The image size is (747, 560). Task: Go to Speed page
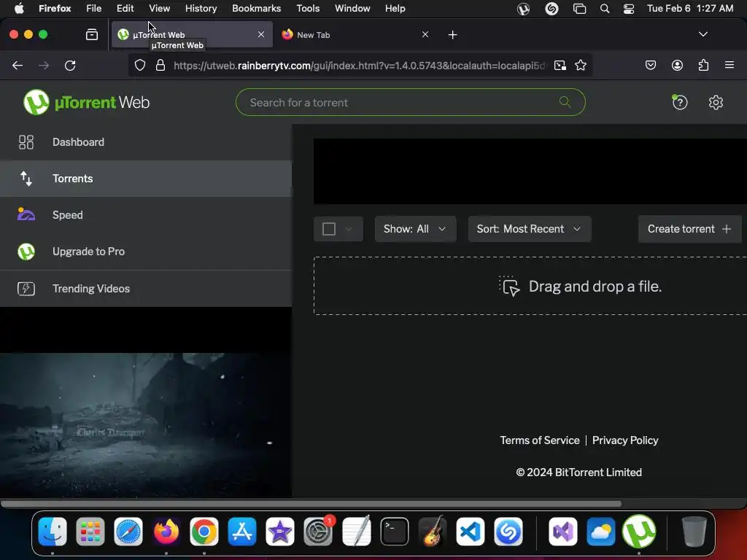point(146,215)
